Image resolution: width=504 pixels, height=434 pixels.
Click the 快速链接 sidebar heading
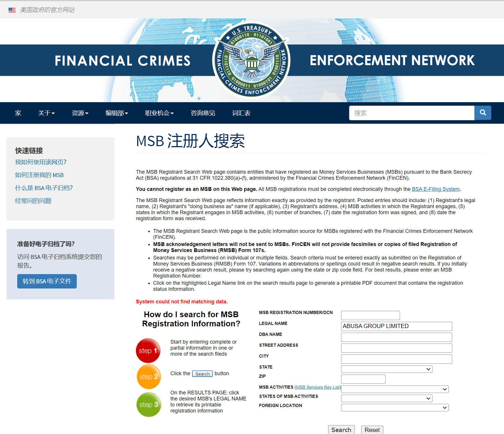click(x=29, y=151)
